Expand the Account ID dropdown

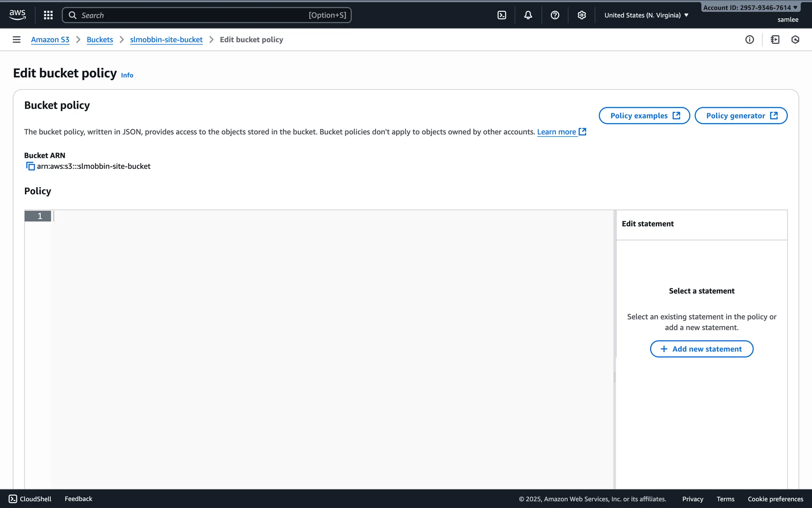(x=750, y=8)
